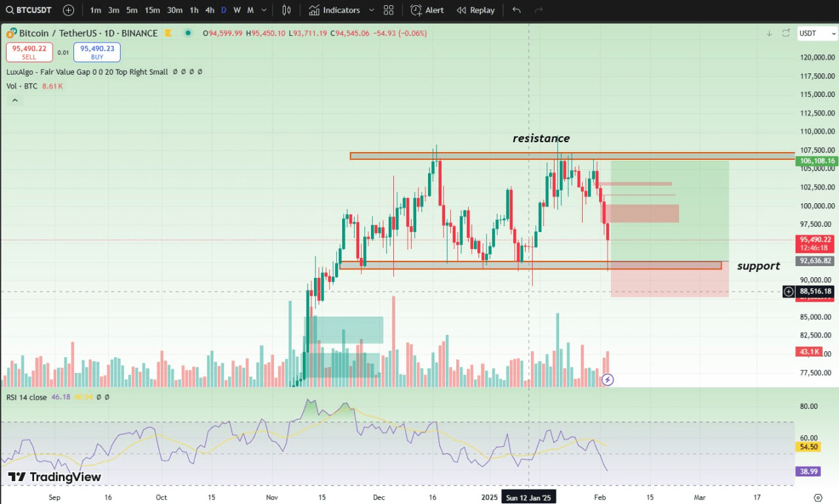Open the Indicators dialog

click(x=334, y=10)
